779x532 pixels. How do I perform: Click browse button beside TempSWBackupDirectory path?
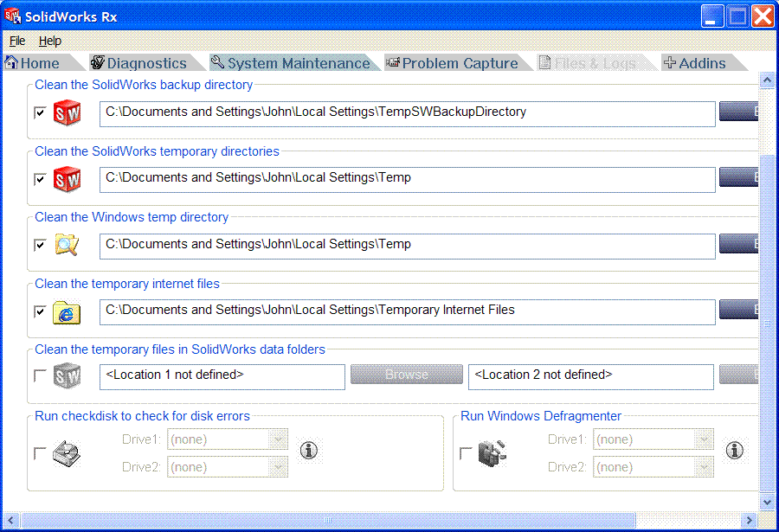pyautogui.click(x=739, y=112)
